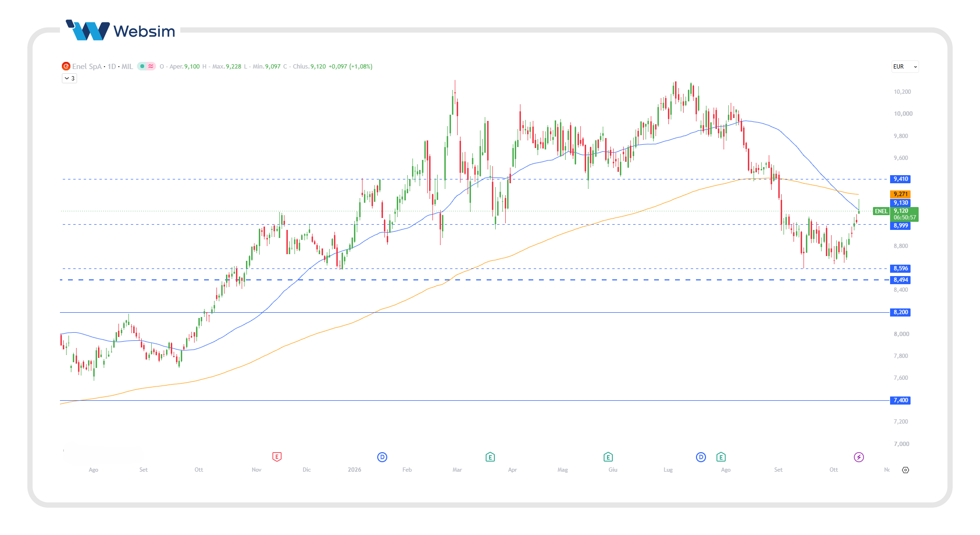
Task: Click the 1D interval label
Action: [112, 67]
